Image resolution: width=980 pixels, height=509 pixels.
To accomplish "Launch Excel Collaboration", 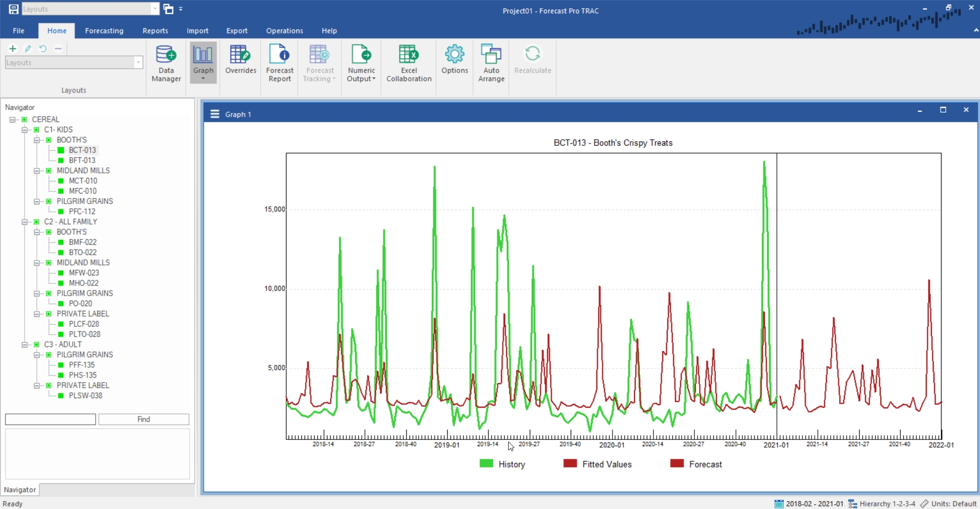I will click(x=409, y=63).
